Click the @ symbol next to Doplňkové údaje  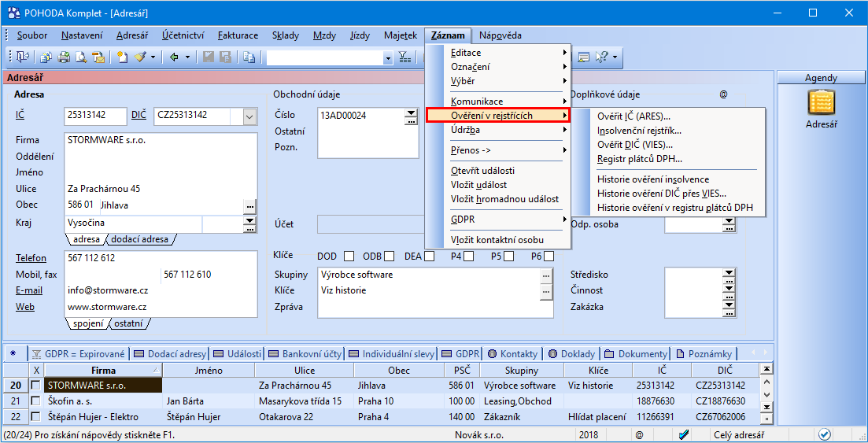(723, 94)
